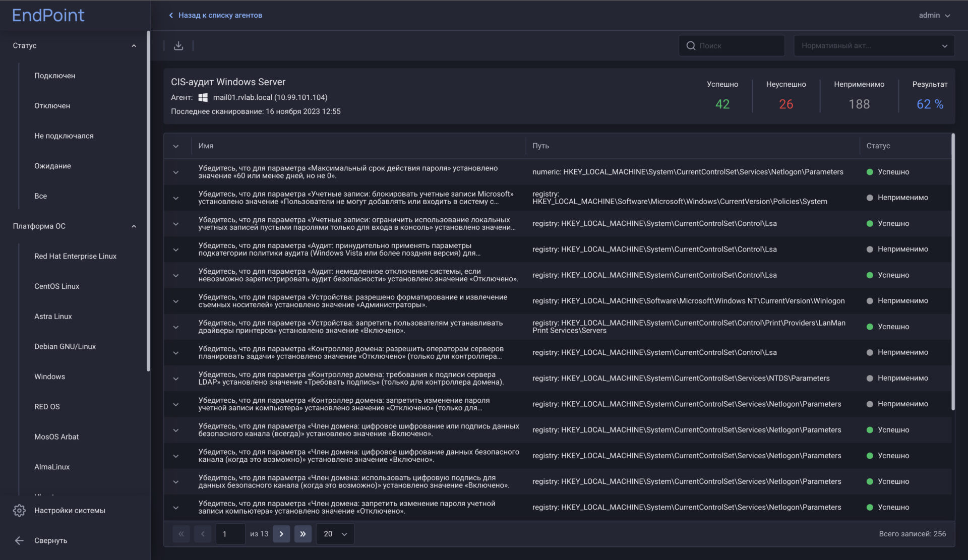Image resolution: width=968 pixels, height=560 pixels.
Task: Click Неприменимо status in 'Аудит: принудительно применять' row
Action: pos(897,250)
